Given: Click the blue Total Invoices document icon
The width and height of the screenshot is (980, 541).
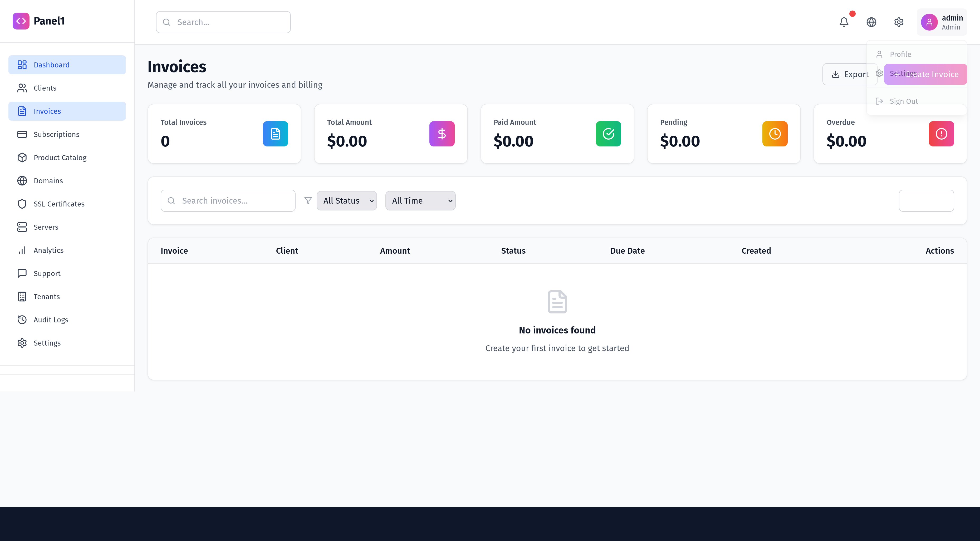Looking at the screenshot, I should click(276, 134).
